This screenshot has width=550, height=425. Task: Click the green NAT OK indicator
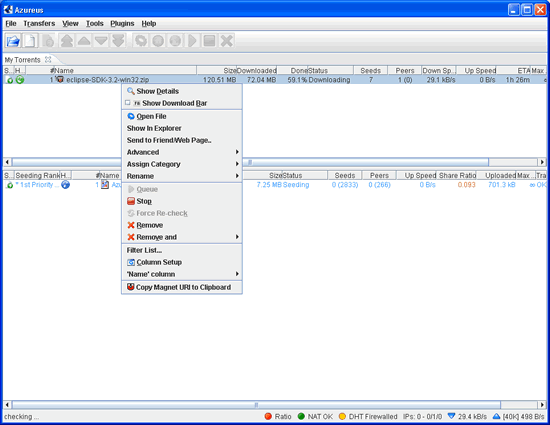(x=301, y=416)
